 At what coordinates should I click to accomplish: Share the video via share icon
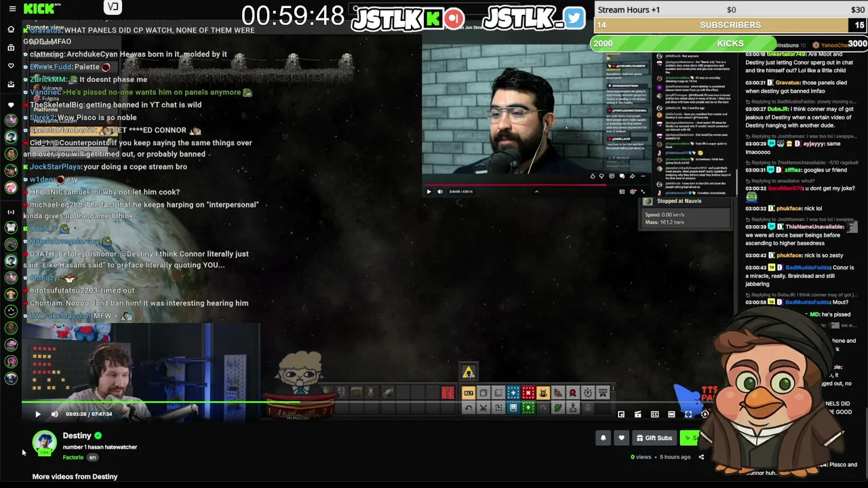[x=701, y=457]
